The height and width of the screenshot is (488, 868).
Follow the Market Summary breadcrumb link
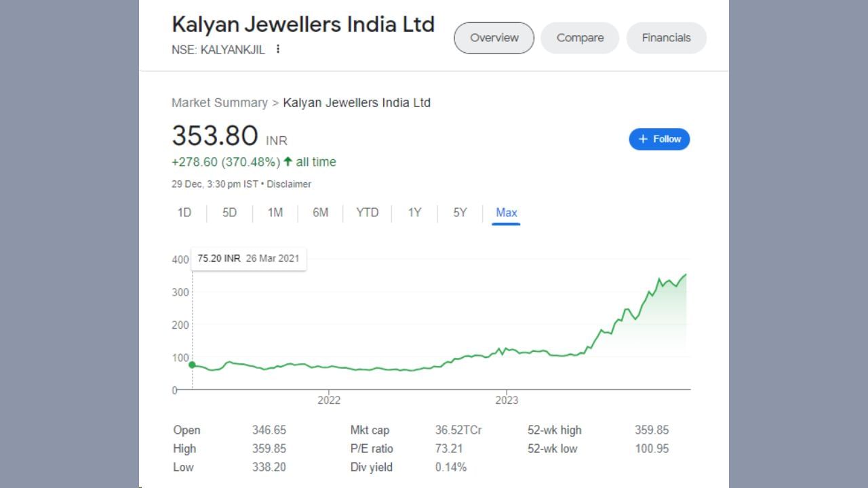(219, 103)
